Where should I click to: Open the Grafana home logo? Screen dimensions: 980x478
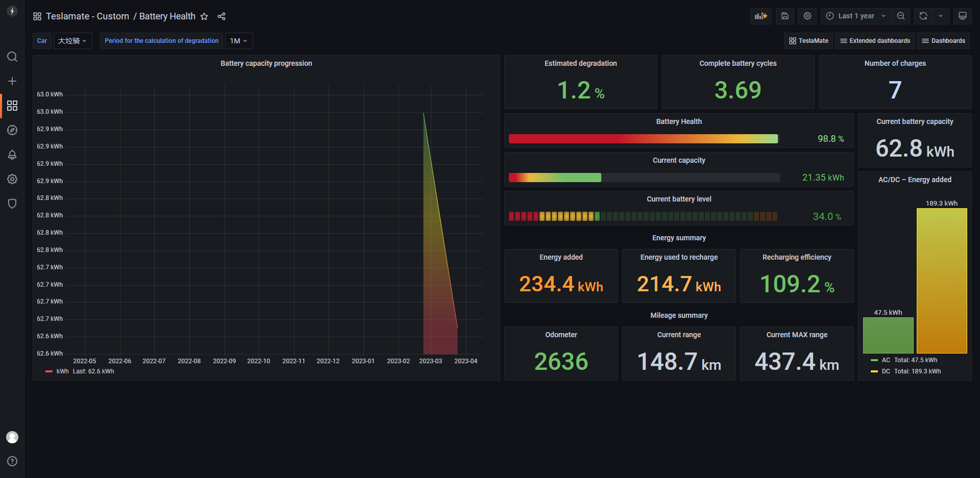(x=12, y=11)
